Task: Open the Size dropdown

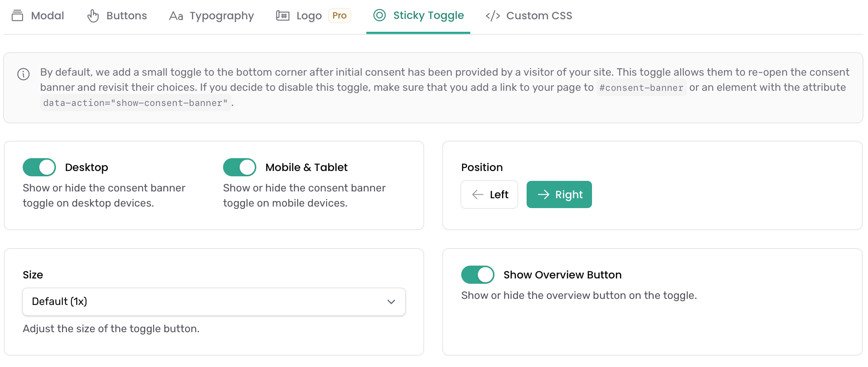Action: 214,302
